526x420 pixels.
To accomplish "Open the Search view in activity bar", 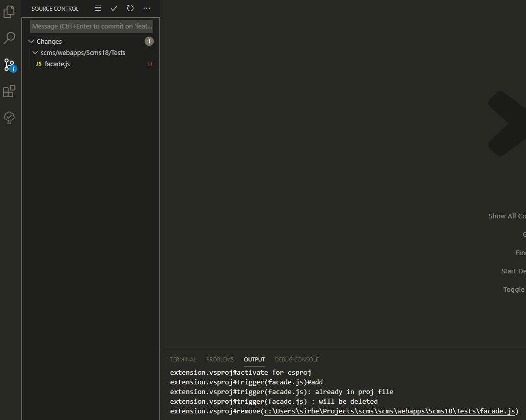I will (x=9, y=38).
